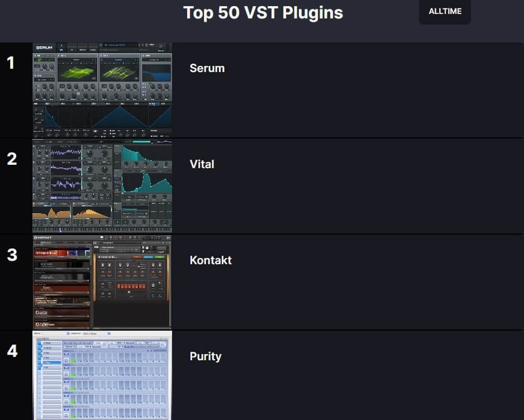
Task: Open Vital's preset browser at the top
Action: tap(101, 141)
